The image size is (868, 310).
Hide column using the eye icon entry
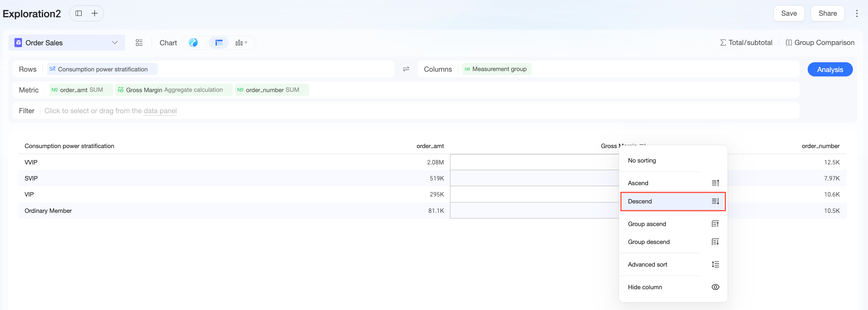(673, 287)
